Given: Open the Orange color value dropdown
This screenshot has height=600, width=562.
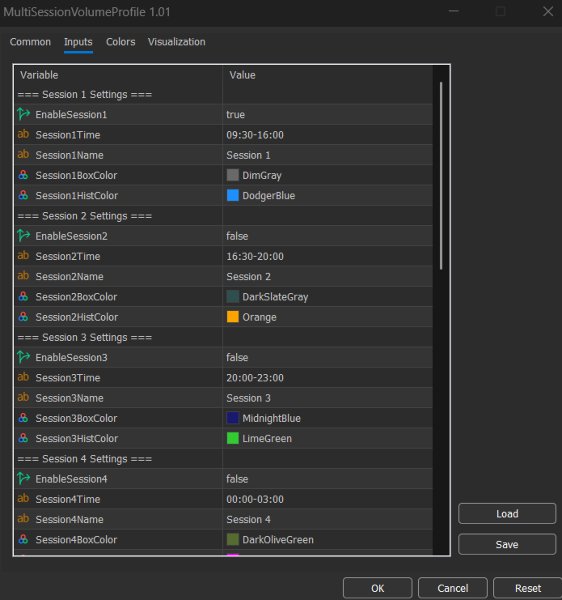Looking at the screenshot, I should 327,317.
